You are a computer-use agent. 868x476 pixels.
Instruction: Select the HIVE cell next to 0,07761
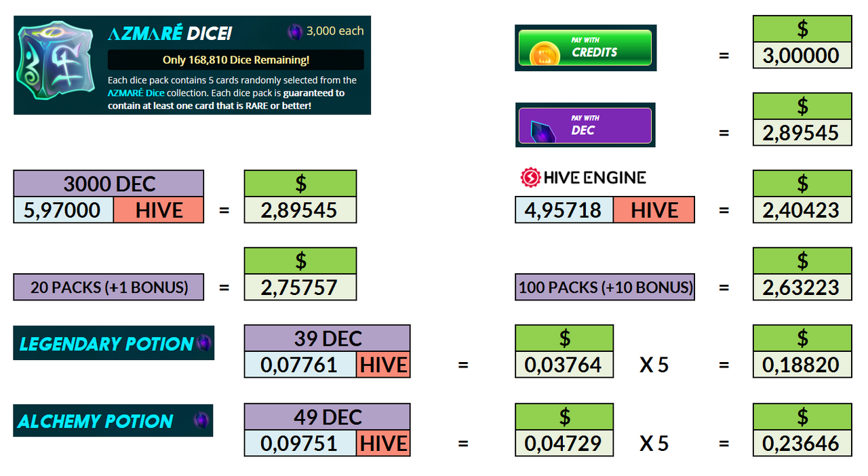click(x=384, y=365)
